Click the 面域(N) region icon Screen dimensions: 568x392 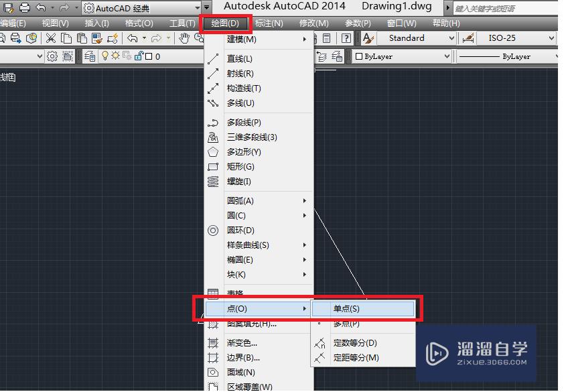coord(213,372)
